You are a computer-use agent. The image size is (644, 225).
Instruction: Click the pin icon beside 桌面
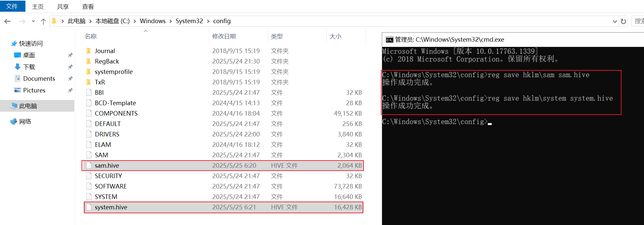[x=70, y=55]
